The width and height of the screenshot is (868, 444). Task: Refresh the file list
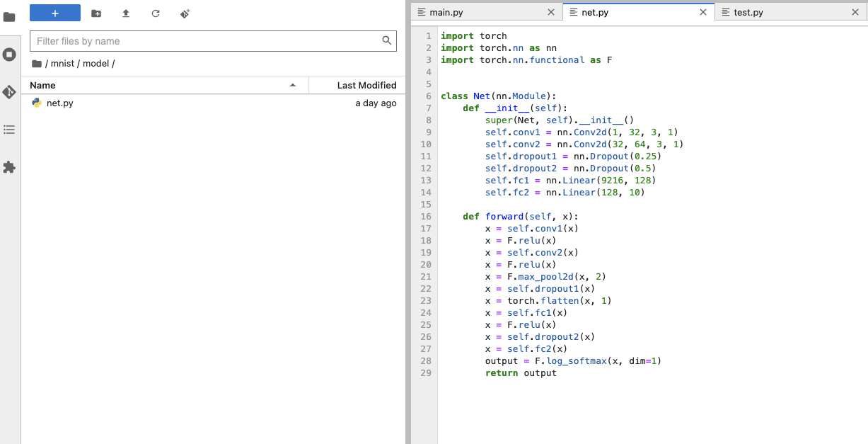pos(156,13)
